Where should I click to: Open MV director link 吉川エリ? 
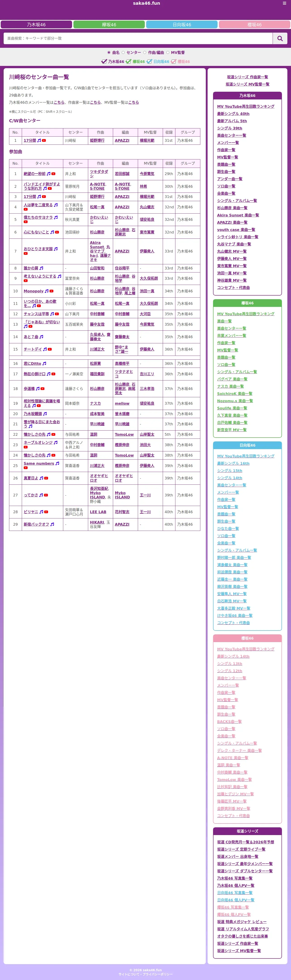[147, 374]
